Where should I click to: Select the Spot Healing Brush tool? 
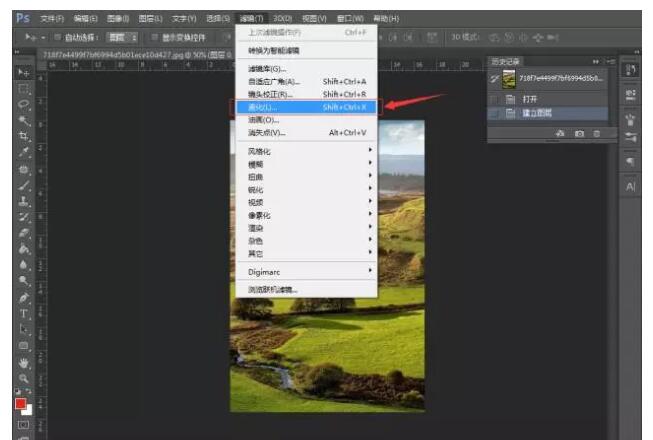(23, 169)
